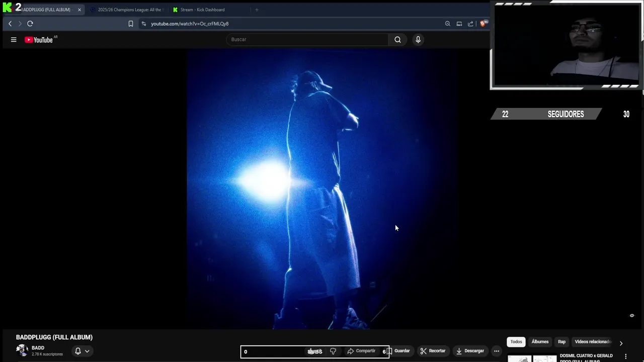Open the site settings icon beside the URL

(144, 24)
